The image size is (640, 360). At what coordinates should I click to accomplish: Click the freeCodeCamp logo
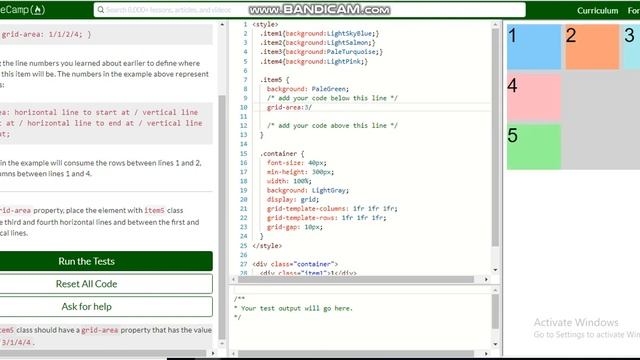pyautogui.click(x=22, y=10)
